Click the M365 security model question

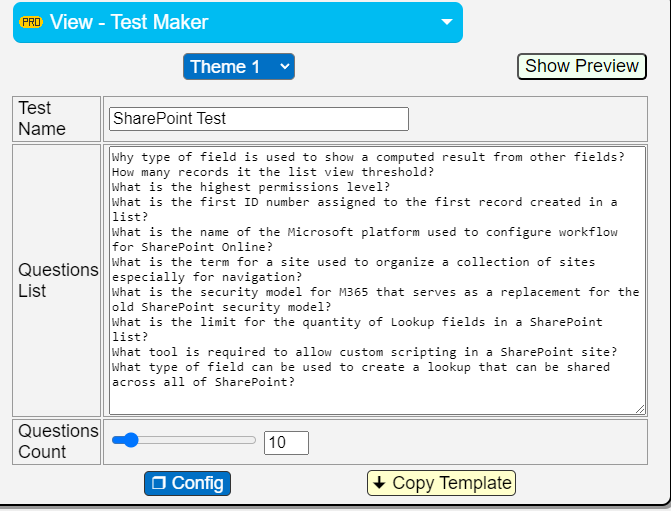point(375,299)
